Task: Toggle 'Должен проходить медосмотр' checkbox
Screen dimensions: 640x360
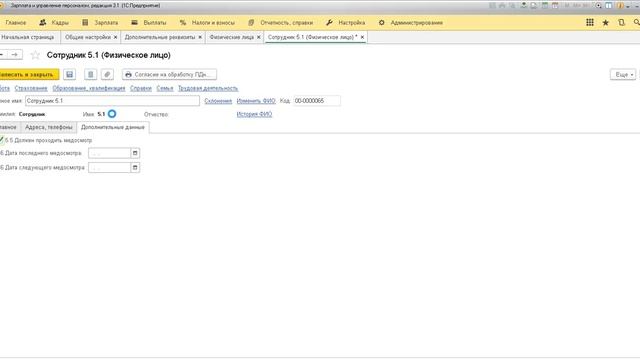Action: click(2, 140)
